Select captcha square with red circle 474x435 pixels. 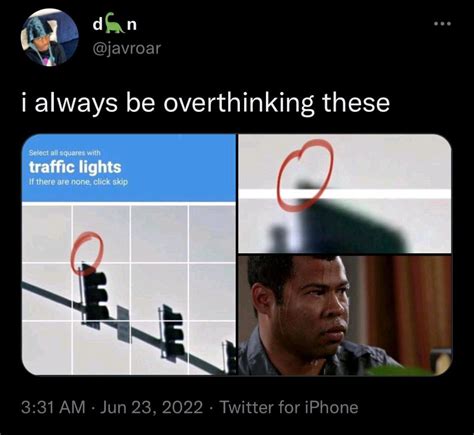pos(101,234)
